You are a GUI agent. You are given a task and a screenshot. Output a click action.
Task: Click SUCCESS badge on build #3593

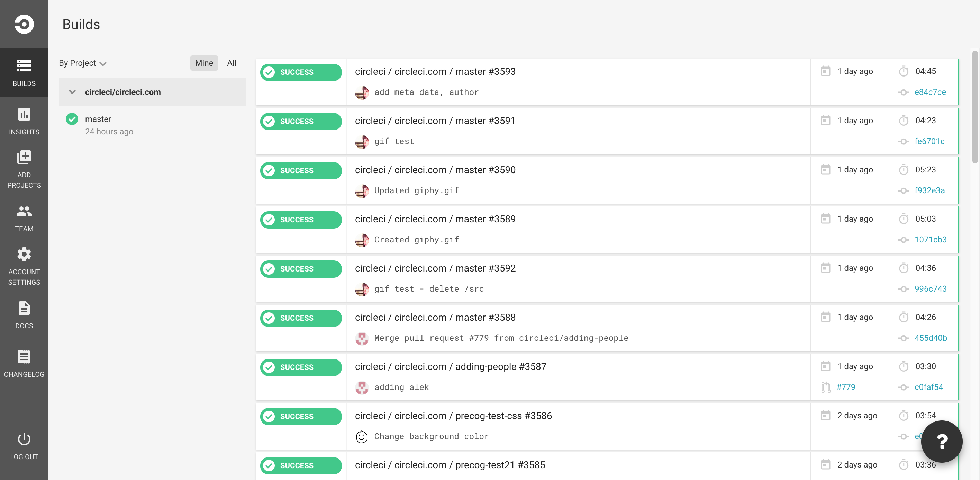tap(301, 72)
